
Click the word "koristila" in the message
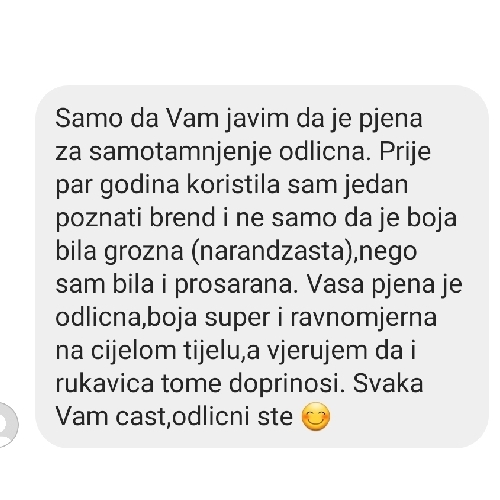coord(233,185)
